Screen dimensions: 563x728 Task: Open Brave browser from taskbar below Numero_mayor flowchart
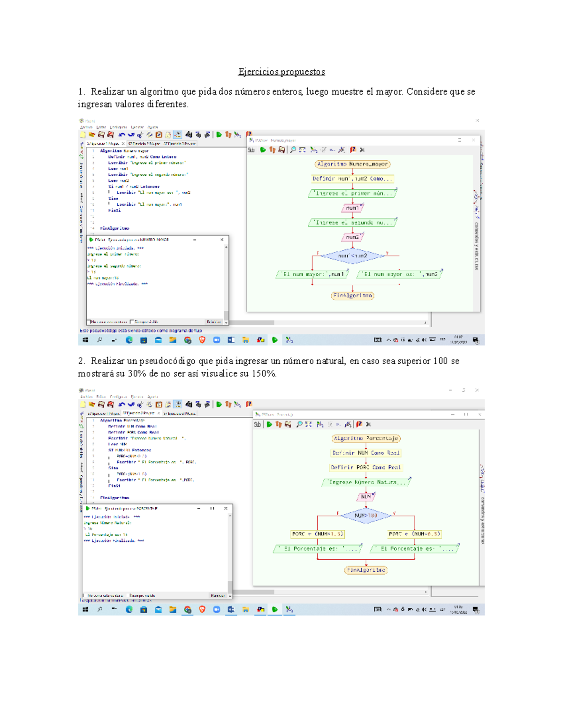pos(202,340)
